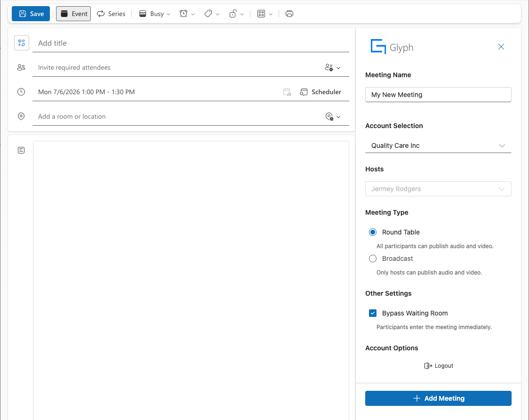Click the location pin icon
529x420 pixels.
21,116
